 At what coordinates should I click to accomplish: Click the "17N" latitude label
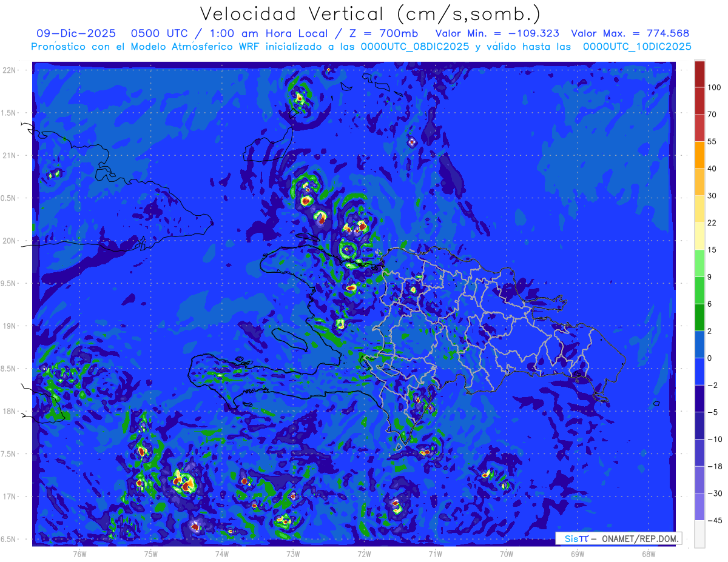pyautogui.click(x=10, y=497)
